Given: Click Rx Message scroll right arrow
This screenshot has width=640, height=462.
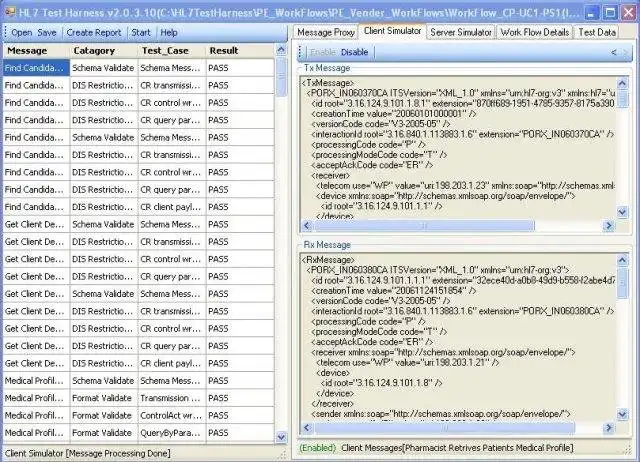Looking at the screenshot, I should 609,428.
